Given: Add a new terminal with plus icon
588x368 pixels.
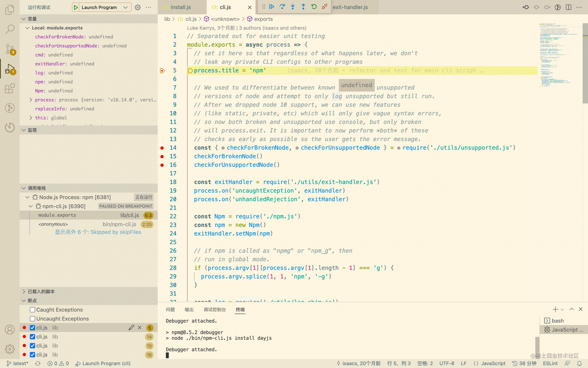Looking at the screenshot, I should (x=555, y=309).
